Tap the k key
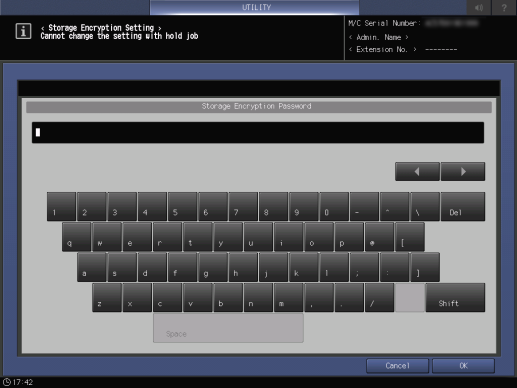This screenshot has width=517, height=388. [x=304, y=267]
